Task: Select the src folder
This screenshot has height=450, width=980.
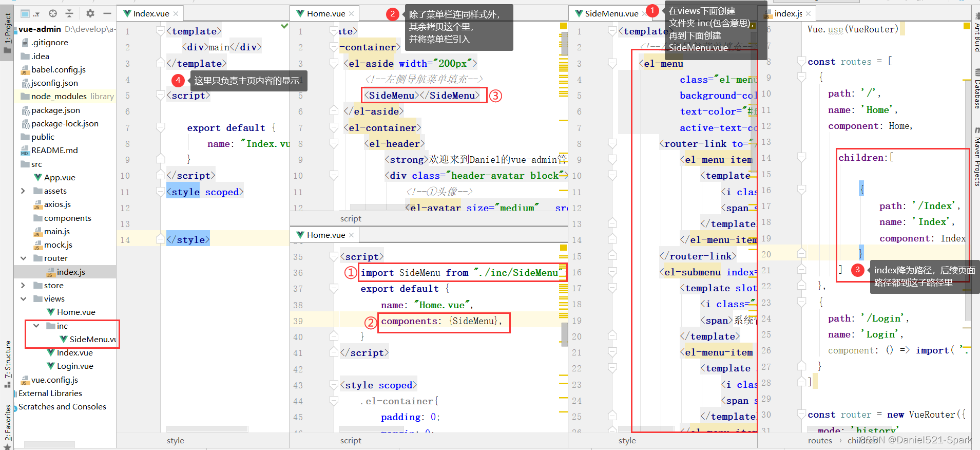Action: click(x=31, y=164)
